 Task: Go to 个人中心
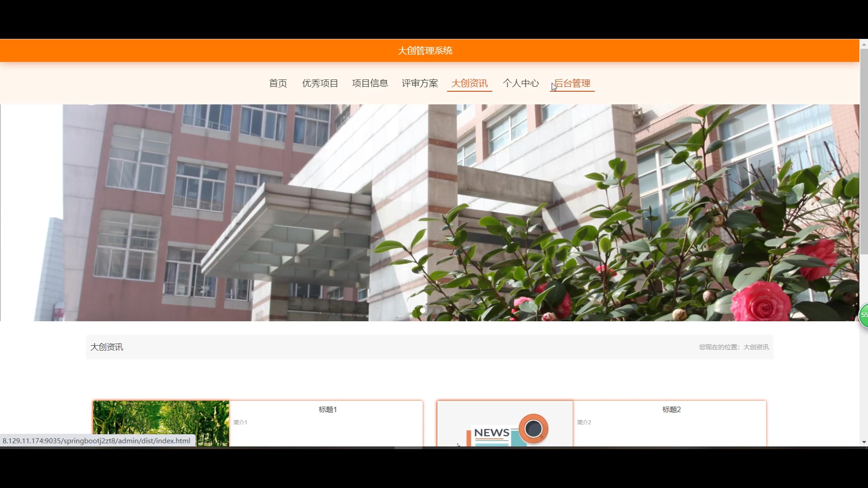pos(521,84)
